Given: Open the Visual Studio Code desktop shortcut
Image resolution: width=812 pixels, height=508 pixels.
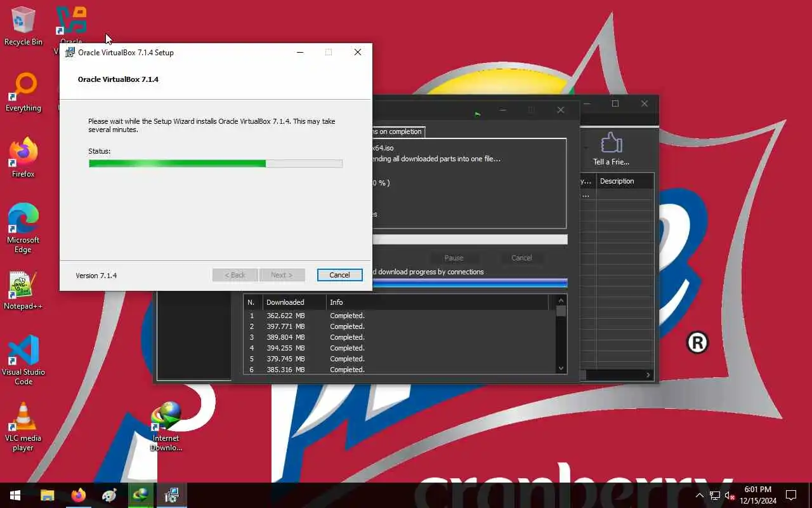Looking at the screenshot, I should click(23, 360).
